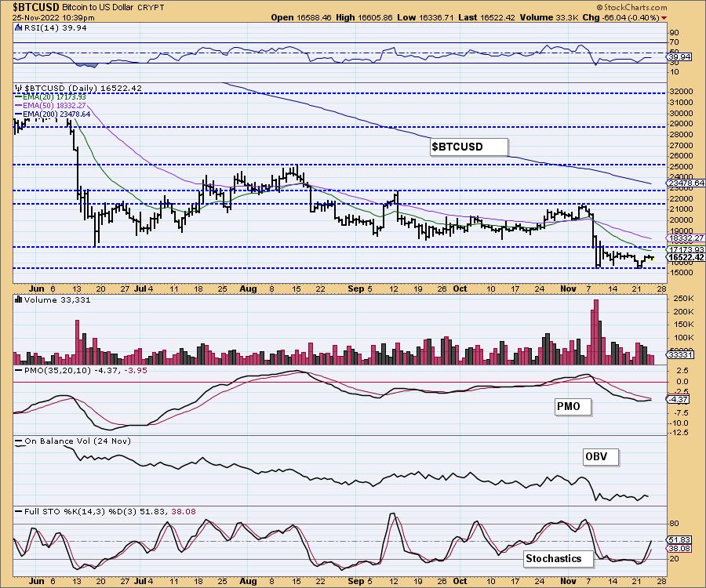The width and height of the screenshot is (706, 588).
Task: Click the red down-arrow beside Chg value
Action: [x=664, y=18]
